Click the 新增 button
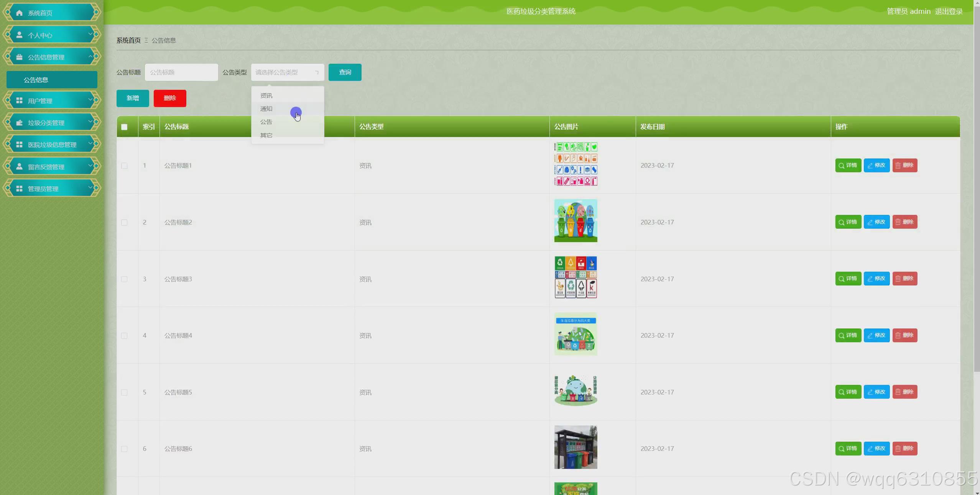 (x=133, y=98)
